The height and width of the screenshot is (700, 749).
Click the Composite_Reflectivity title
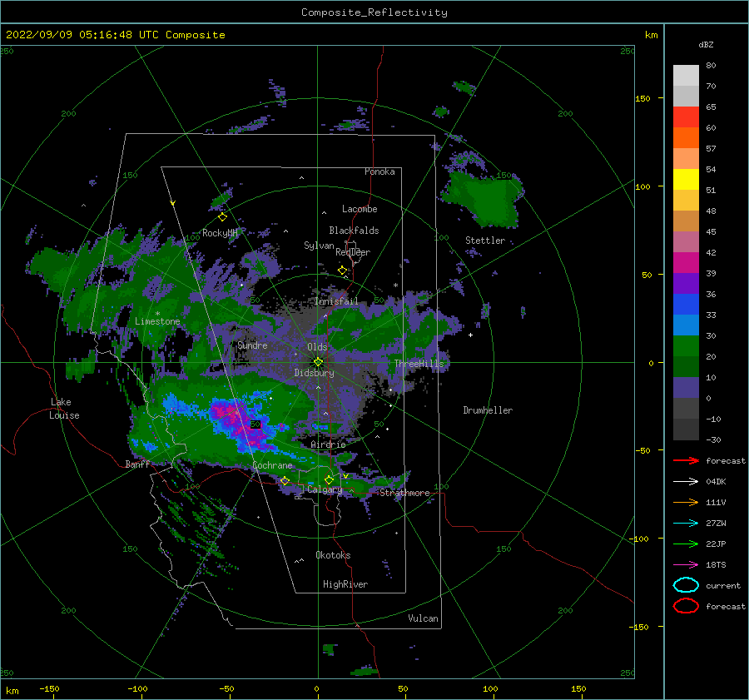tap(374, 12)
